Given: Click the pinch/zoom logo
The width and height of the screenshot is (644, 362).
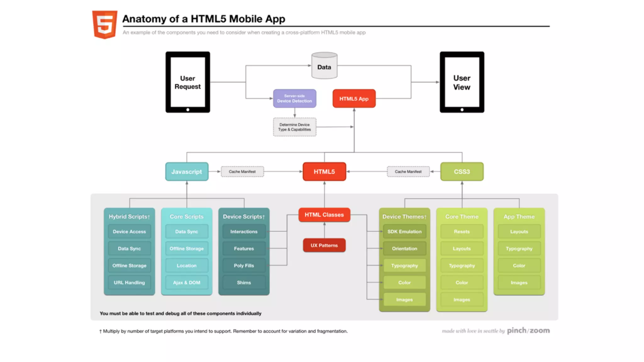Looking at the screenshot, I should pos(528,331).
